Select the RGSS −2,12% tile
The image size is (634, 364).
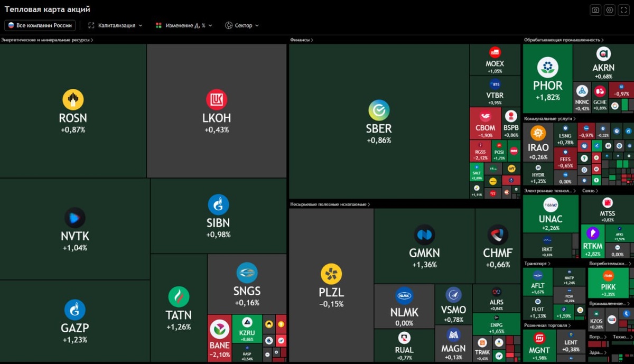click(480, 151)
